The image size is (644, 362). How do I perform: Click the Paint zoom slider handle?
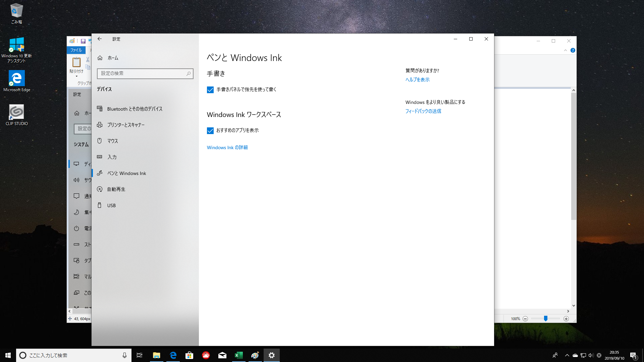point(546,319)
